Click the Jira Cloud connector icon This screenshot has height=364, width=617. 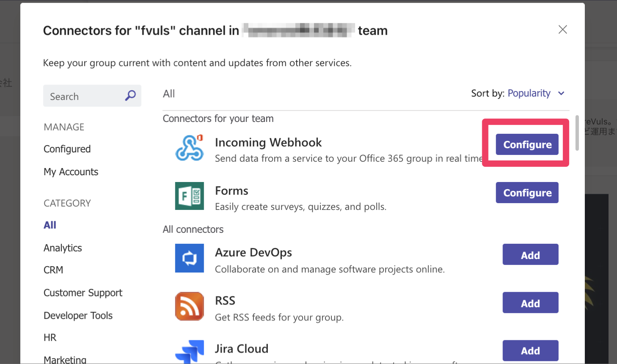189,352
